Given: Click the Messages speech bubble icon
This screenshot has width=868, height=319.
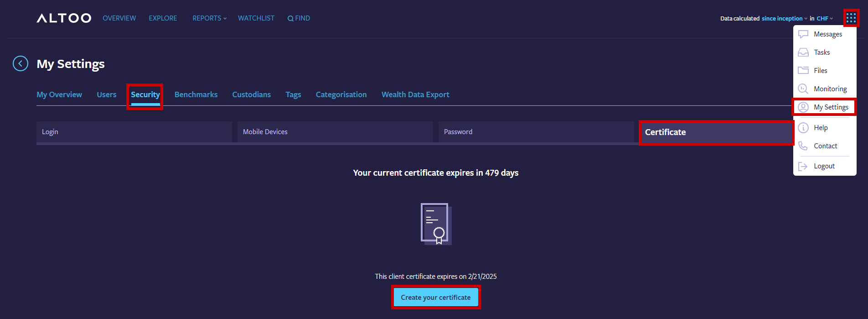Looking at the screenshot, I should [803, 34].
